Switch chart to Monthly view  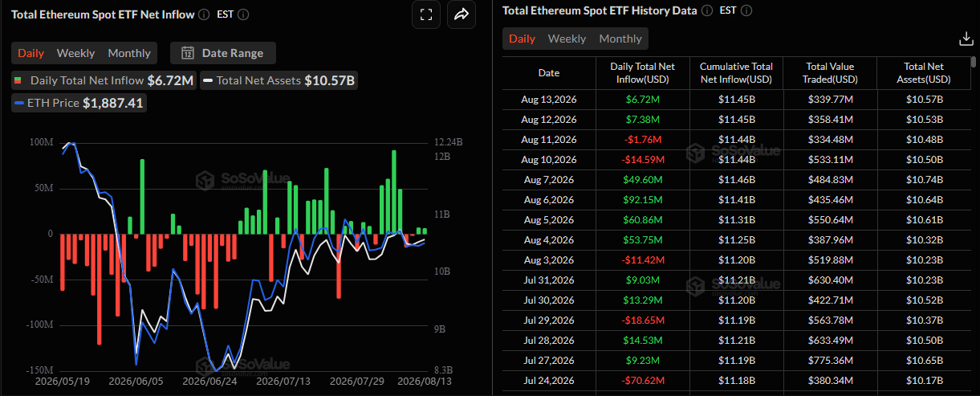pyautogui.click(x=129, y=53)
